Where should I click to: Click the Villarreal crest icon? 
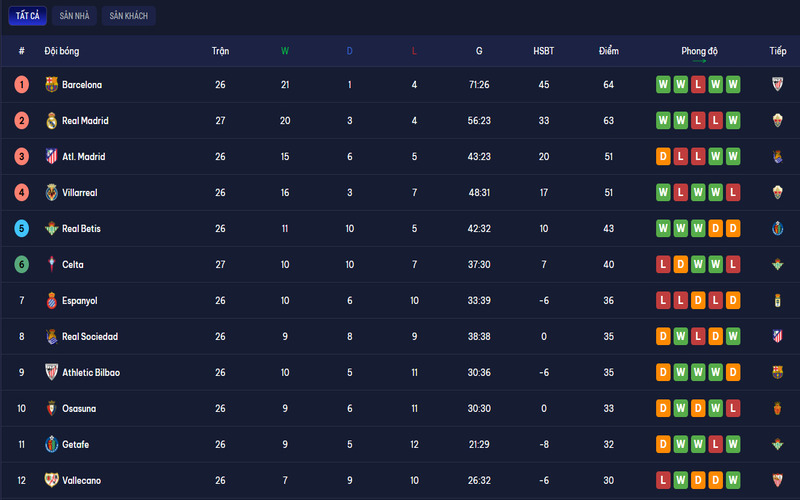[x=52, y=193]
